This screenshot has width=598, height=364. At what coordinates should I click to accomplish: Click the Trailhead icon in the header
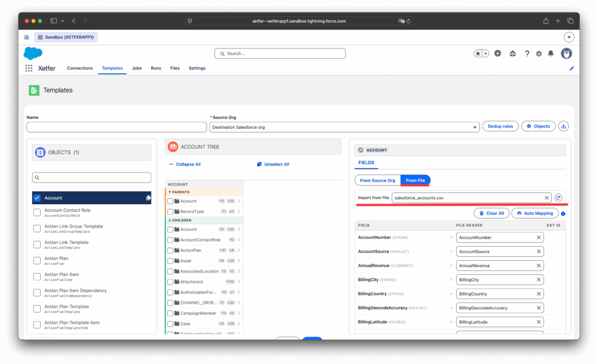tap(513, 54)
